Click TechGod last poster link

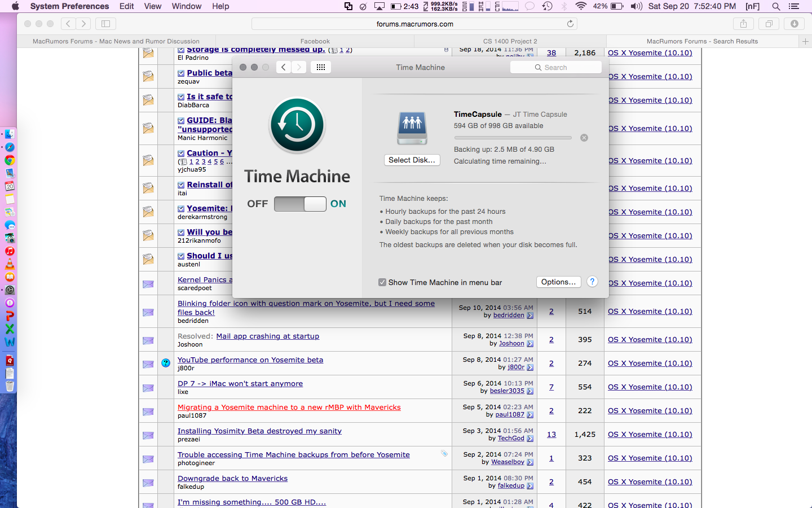click(x=511, y=438)
